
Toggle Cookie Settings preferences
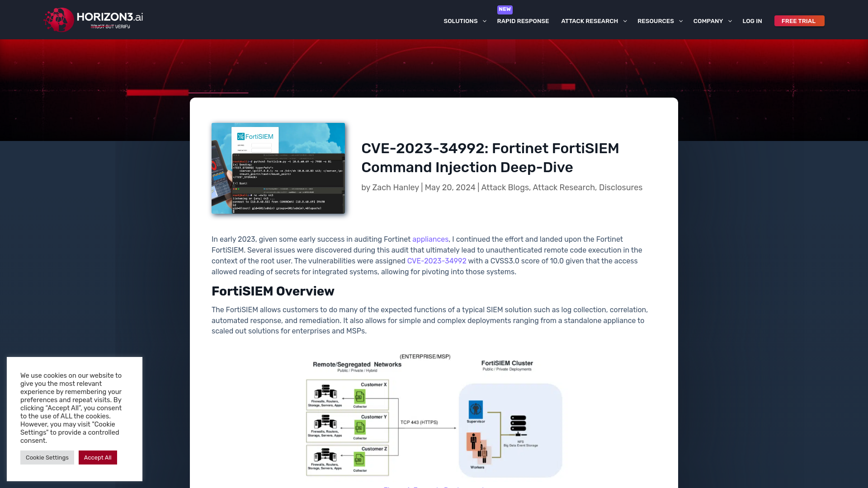click(47, 458)
